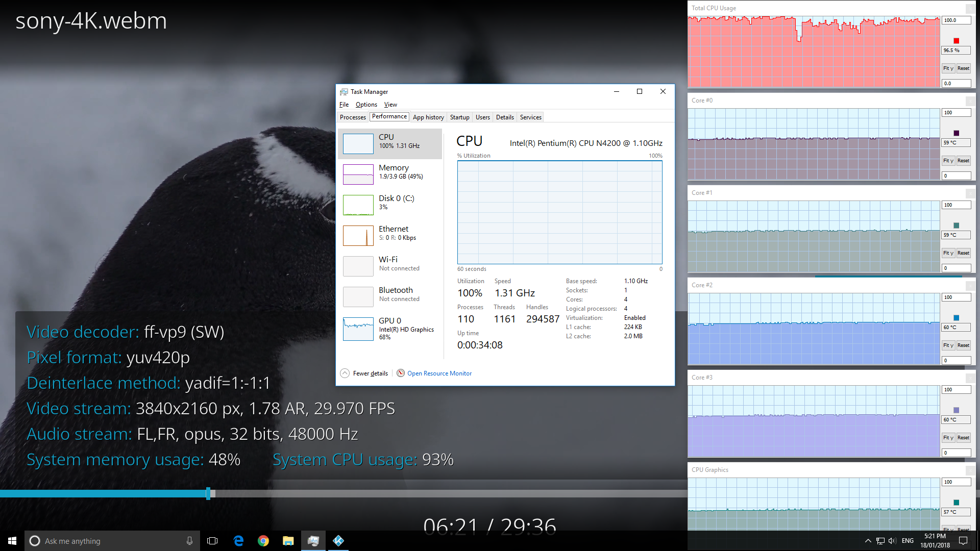Open the File menu in Task Manager
The height and width of the screenshot is (551, 980).
pos(344,105)
